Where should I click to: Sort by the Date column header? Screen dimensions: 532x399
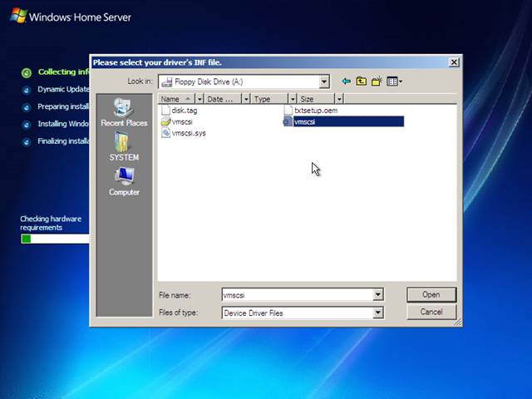tap(224, 99)
